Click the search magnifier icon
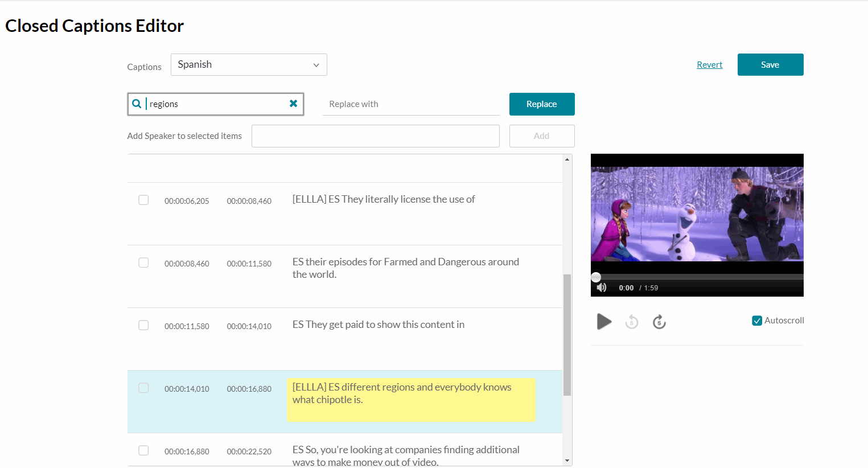 137,104
